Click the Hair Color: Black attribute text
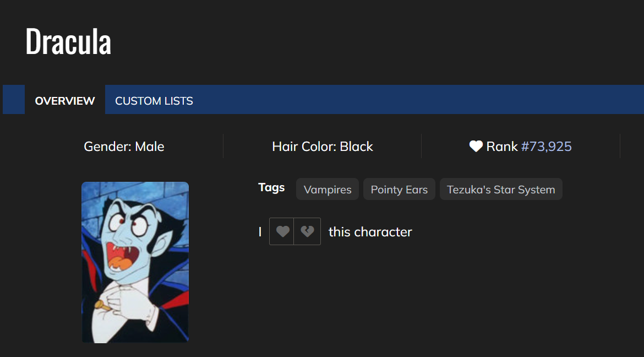 [323, 147]
